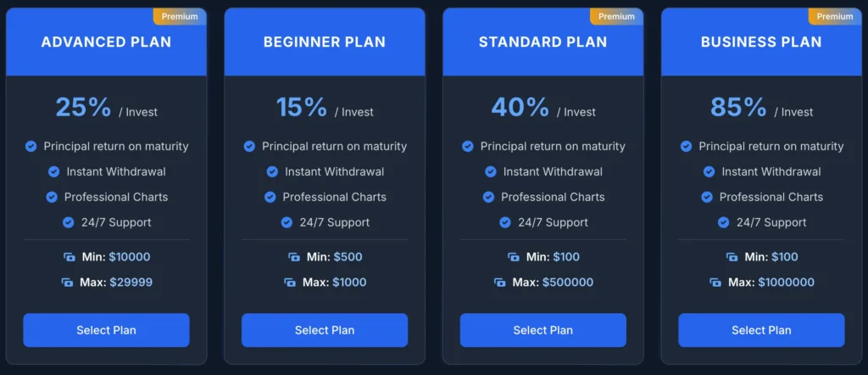Click the money icon beside Standard Plan Max
The width and height of the screenshot is (868, 375).
(x=502, y=283)
